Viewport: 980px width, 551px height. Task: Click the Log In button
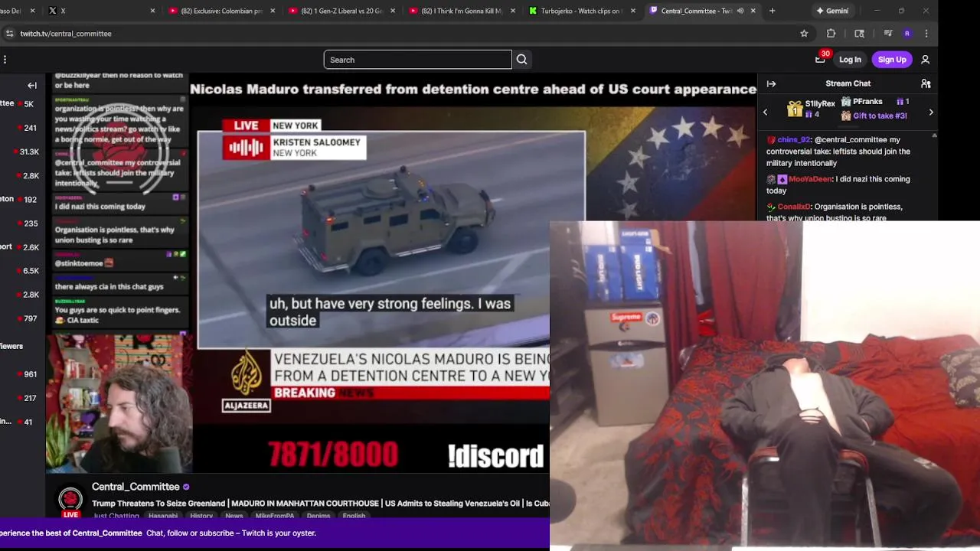(850, 60)
